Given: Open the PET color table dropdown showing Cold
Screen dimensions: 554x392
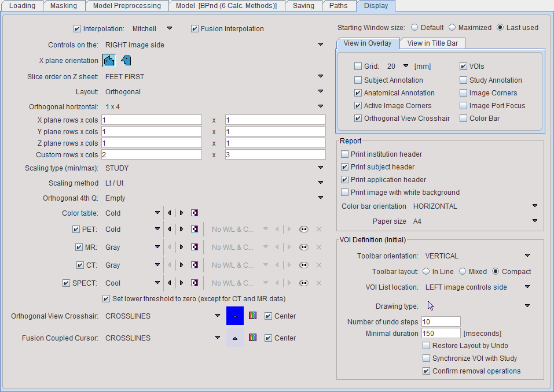Looking at the screenshot, I should point(157,229).
